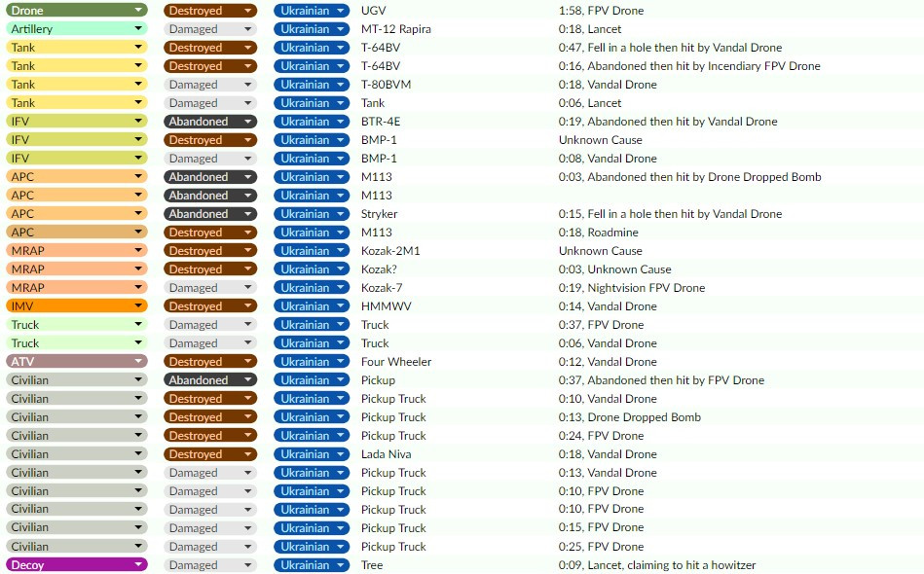The height and width of the screenshot is (574, 924).
Task: Select 'Abandoned then hit by Drone Dropped Bomb' note
Action: click(689, 177)
